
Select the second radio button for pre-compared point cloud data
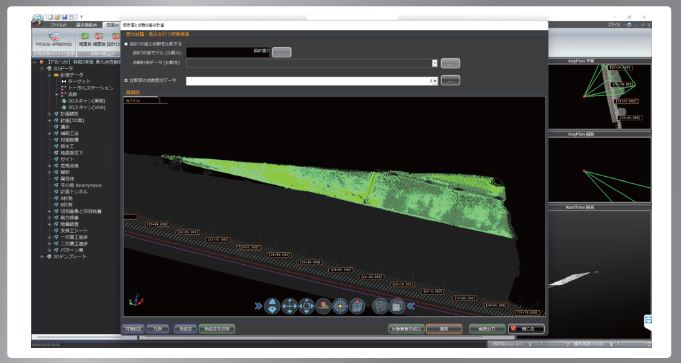point(126,80)
